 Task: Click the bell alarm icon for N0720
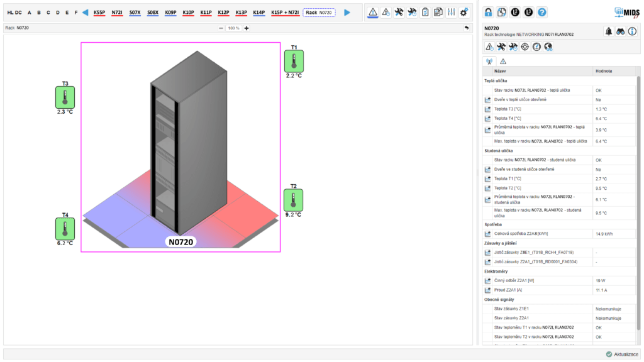point(608,32)
